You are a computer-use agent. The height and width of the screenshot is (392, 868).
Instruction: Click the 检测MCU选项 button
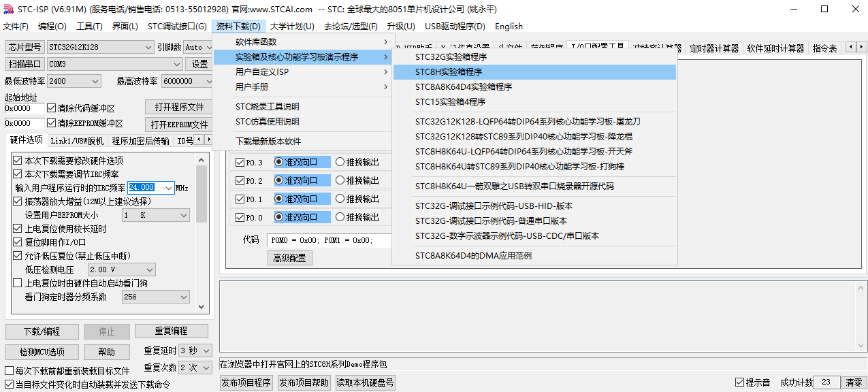42,352
